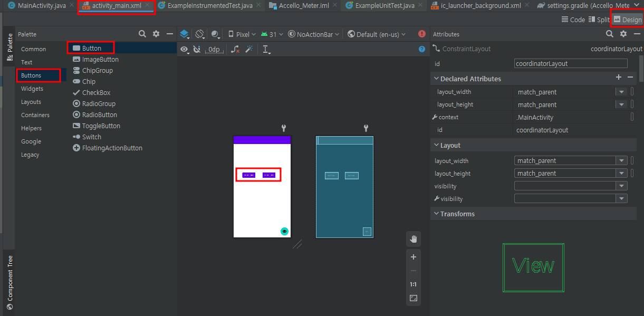644x316 pixels.
Task: Search Attributes with magnifier icon
Action: [610, 34]
